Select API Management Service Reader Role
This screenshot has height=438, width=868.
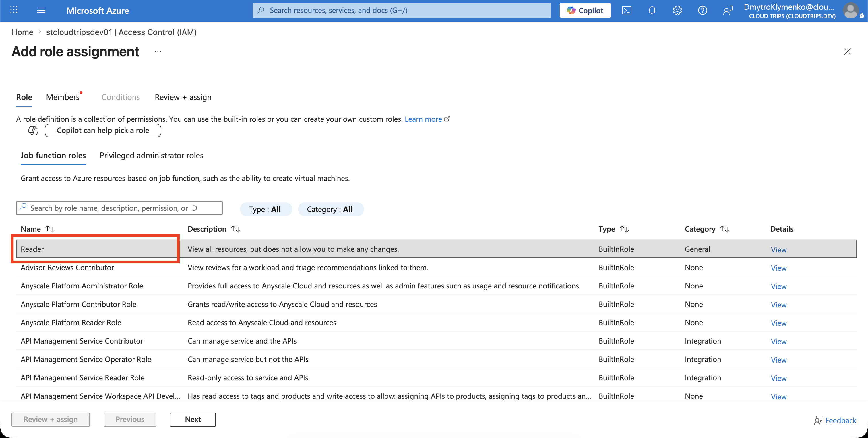point(436,378)
